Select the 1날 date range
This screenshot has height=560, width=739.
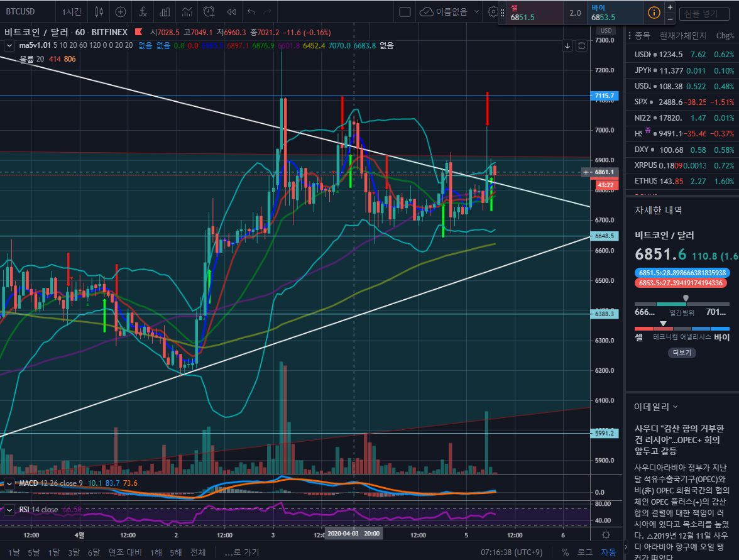[x=14, y=552]
